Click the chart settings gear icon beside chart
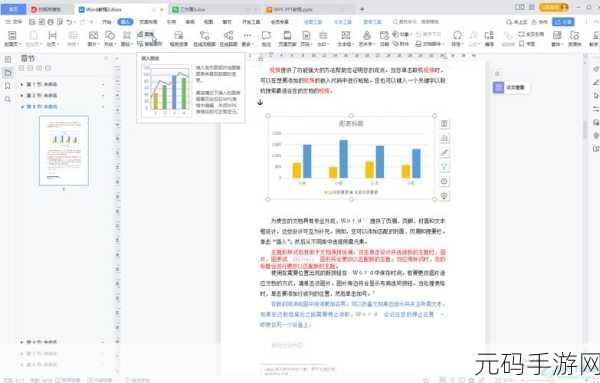This screenshot has height=383, width=600. click(x=444, y=181)
